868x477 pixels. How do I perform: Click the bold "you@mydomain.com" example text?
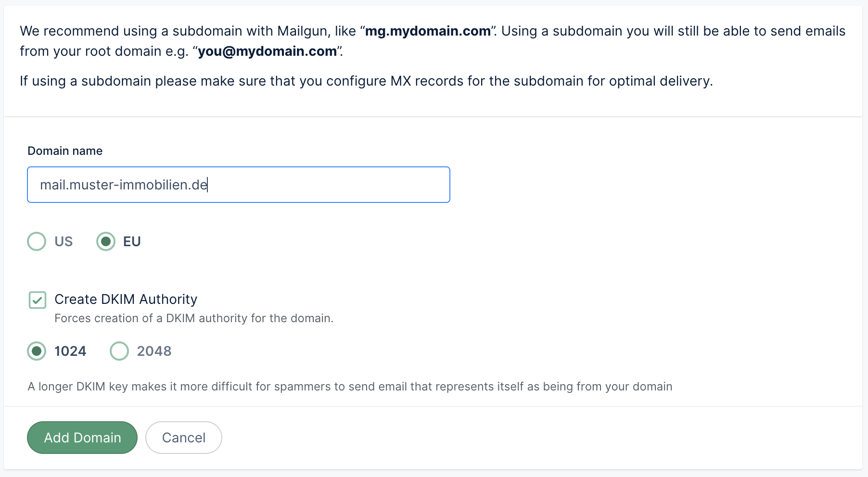click(268, 51)
